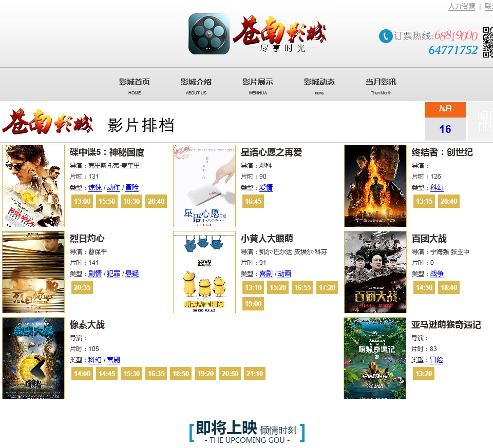
Task: Select the 18:50 showtime for 像素大战
Action: click(x=180, y=374)
